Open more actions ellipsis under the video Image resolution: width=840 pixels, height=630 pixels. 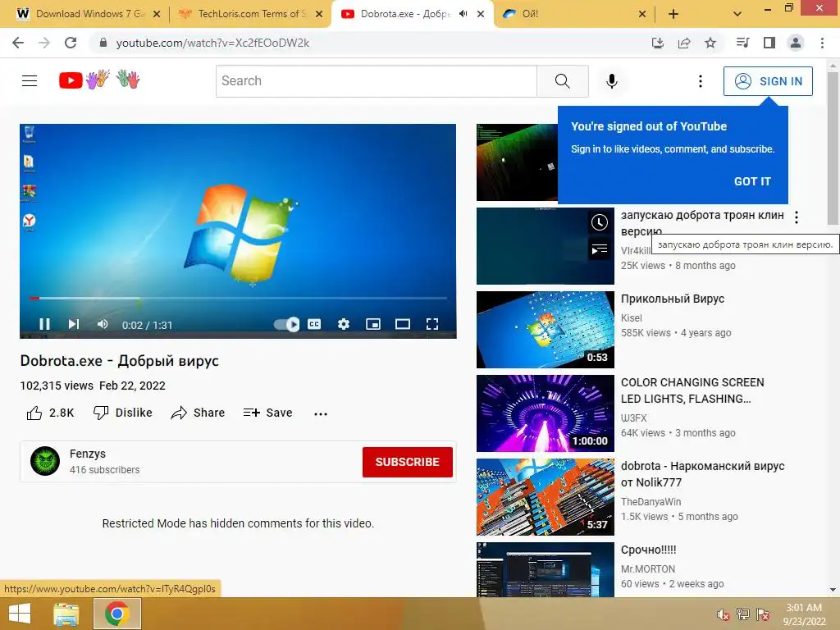point(321,413)
